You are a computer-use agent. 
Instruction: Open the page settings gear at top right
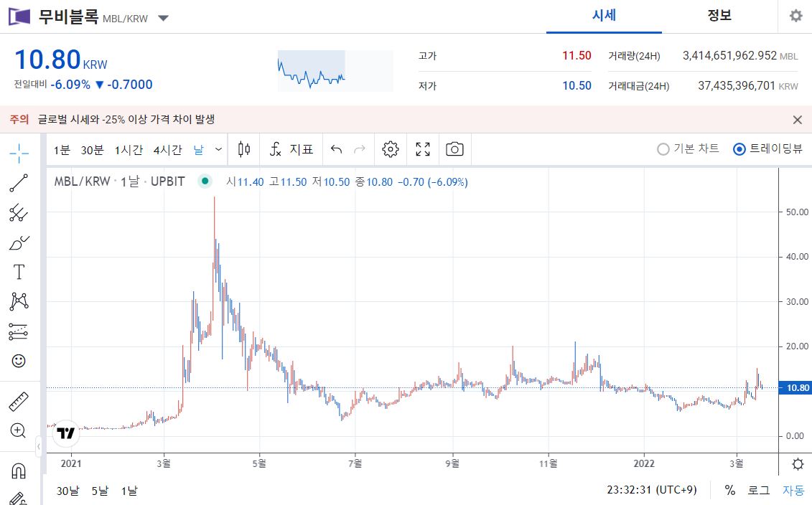(796, 16)
